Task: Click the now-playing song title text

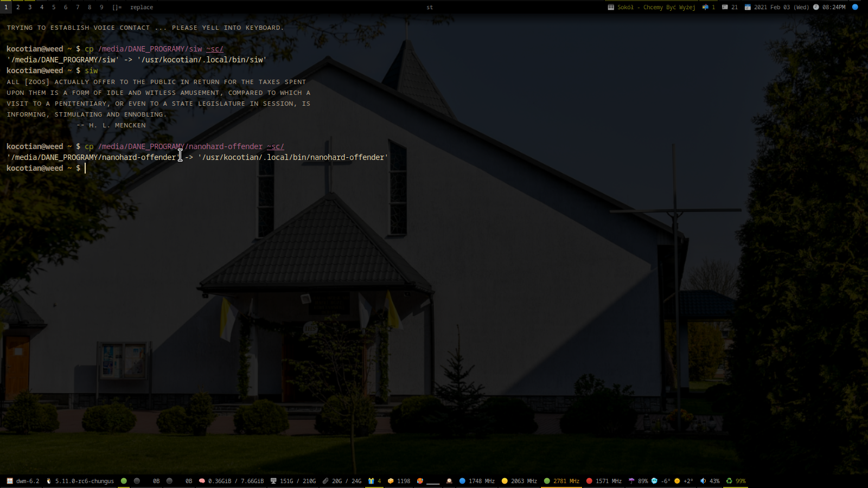Action: pos(656,7)
